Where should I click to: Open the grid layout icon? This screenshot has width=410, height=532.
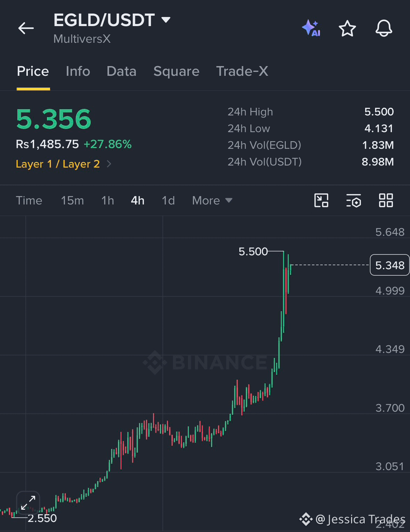(386, 200)
